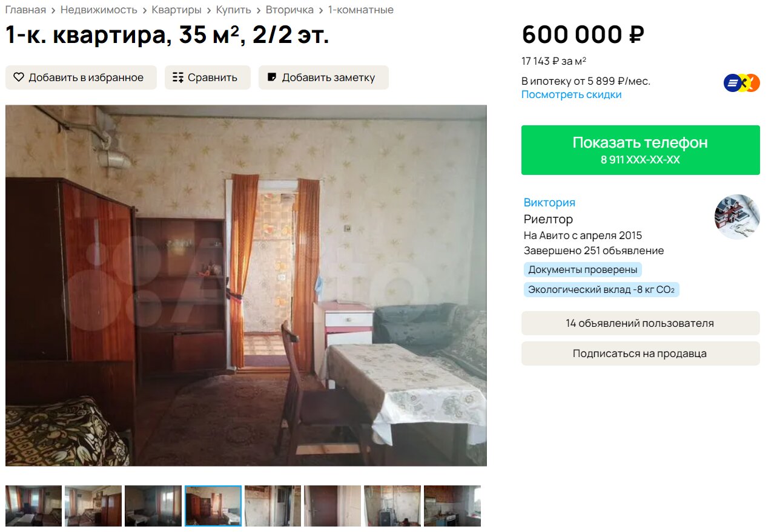Open the Квартиры breadcrumb
Image resolution: width=777 pixels, height=532 pixels.
click(177, 10)
